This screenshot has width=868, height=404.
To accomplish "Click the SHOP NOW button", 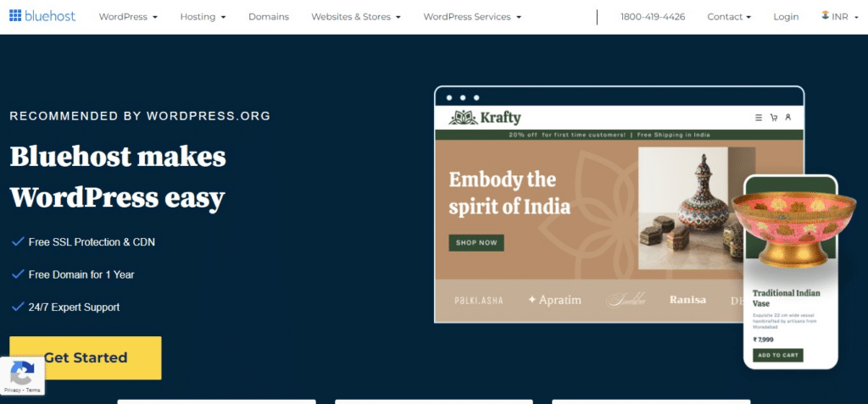I will coord(476,242).
